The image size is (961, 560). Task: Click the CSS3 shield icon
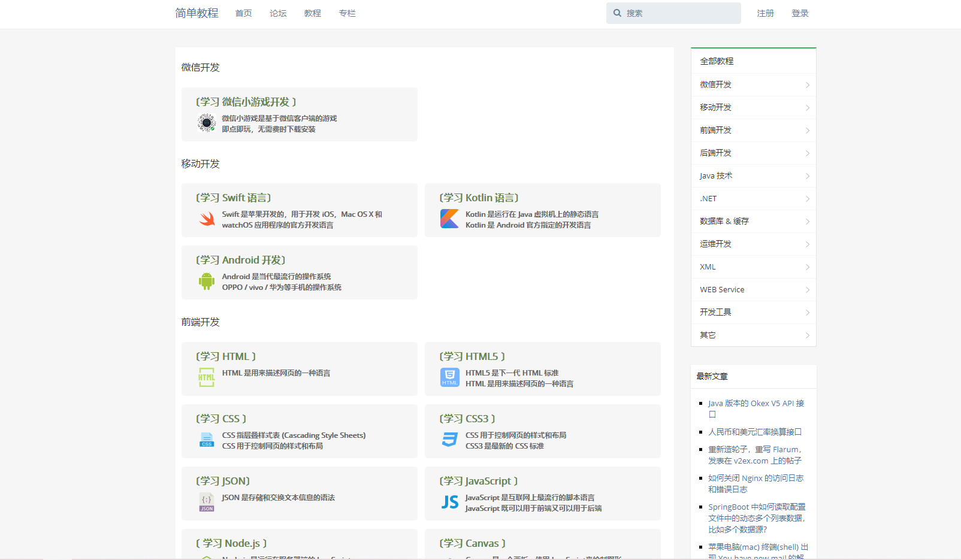450,440
